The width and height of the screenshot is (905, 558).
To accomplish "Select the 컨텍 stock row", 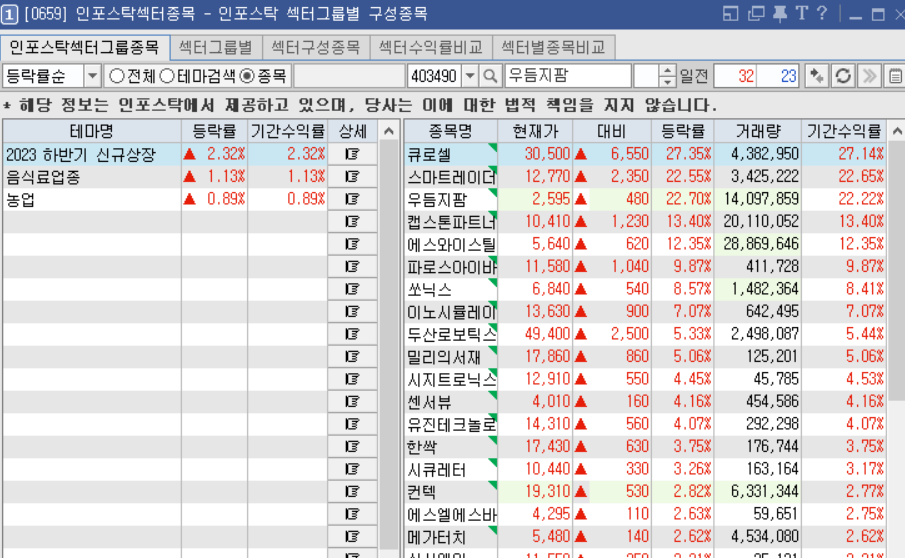I will (645, 492).
